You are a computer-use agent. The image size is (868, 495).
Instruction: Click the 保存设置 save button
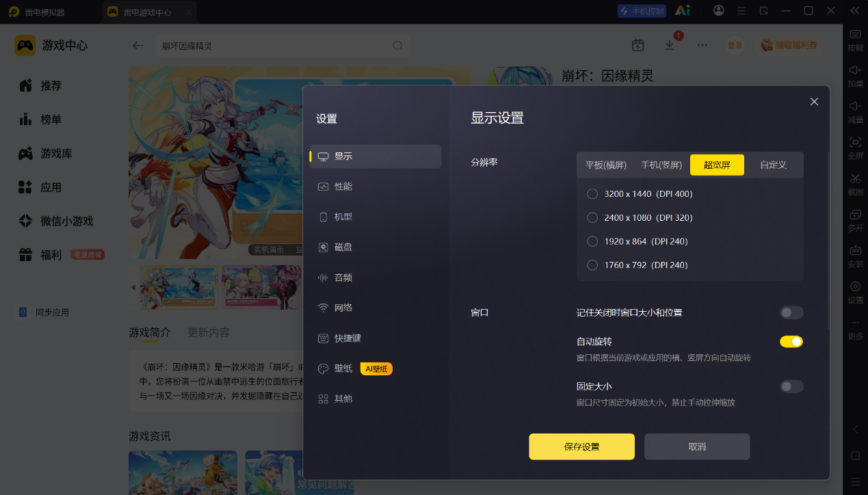click(x=581, y=446)
